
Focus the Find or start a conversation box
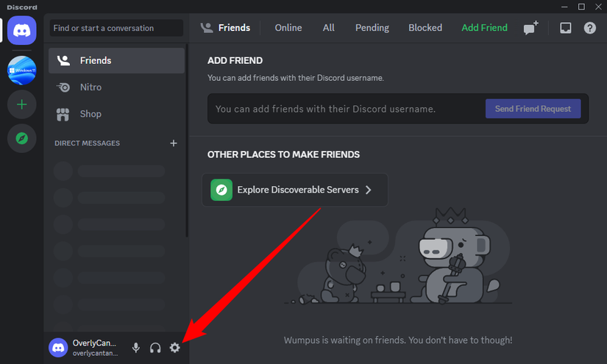[x=116, y=28]
